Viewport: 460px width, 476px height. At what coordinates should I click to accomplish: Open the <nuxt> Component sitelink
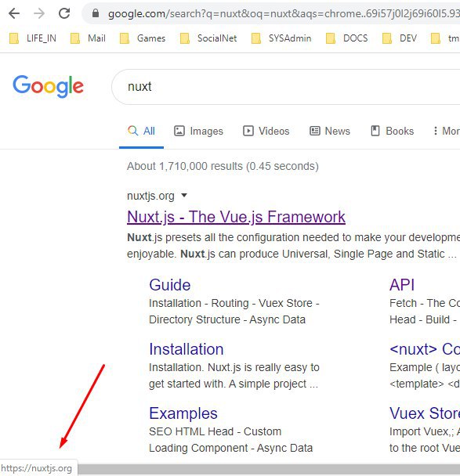click(x=425, y=349)
